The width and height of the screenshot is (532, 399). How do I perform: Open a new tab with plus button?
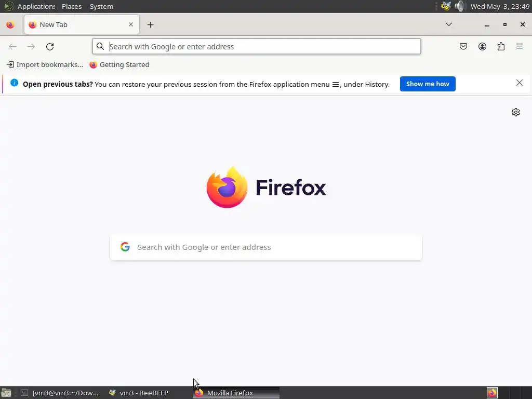(150, 25)
